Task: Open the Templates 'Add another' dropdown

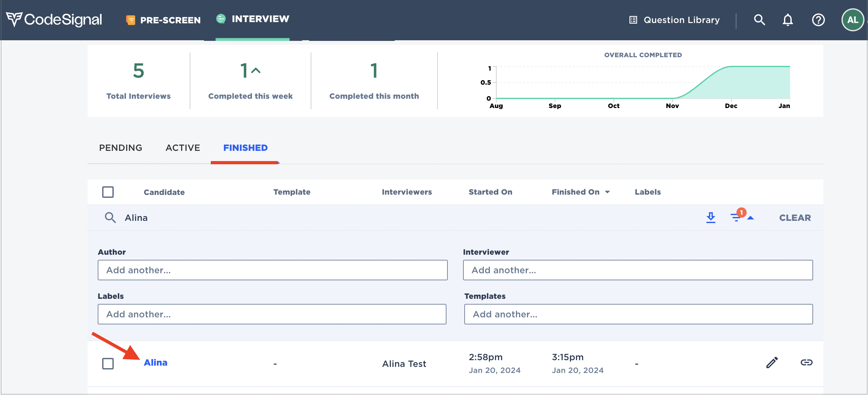Action: pos(638,314)
